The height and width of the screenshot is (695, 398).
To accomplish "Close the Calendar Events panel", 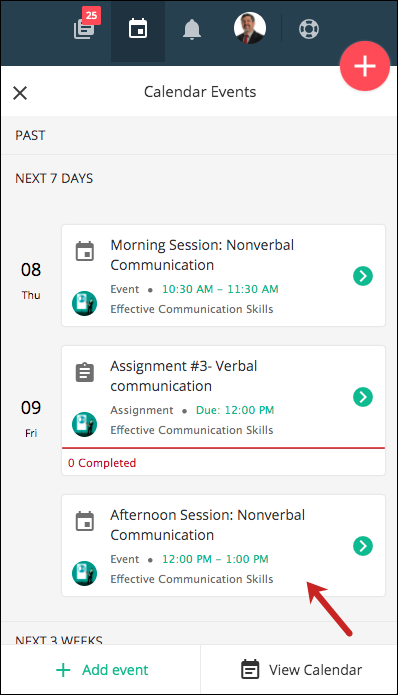I will (x=20, y=93).
